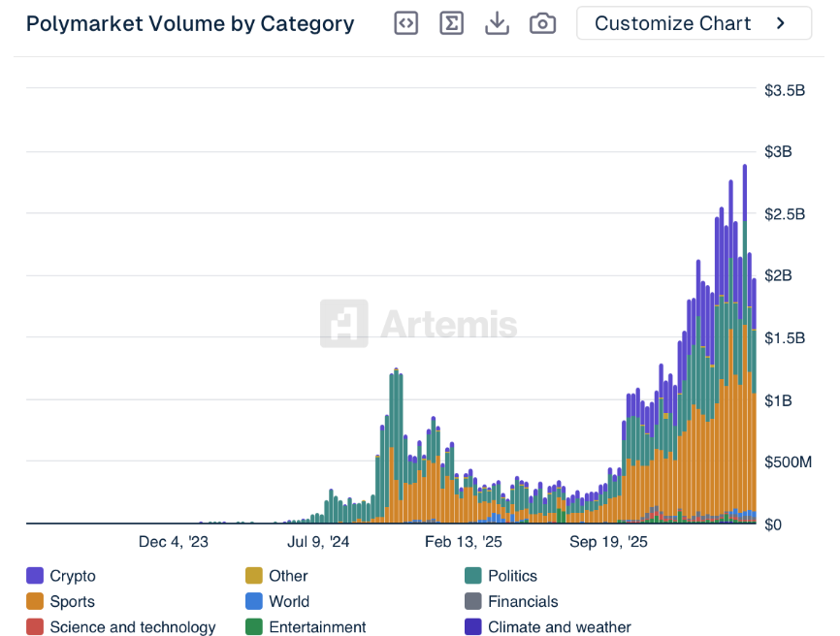The image size is (840, 636).
Task: Click the Dec 4, '23 axis label
Action: (x=174, y=542)
